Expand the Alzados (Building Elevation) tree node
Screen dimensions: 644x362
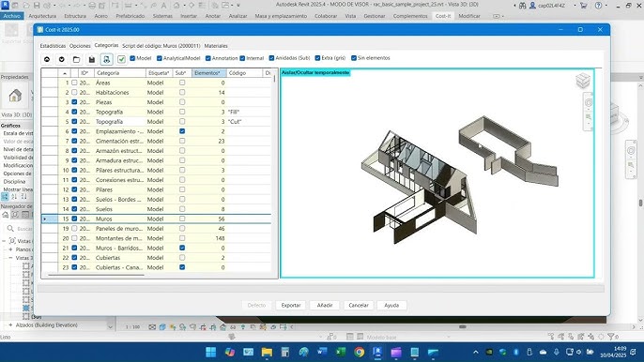coord(10,325)
